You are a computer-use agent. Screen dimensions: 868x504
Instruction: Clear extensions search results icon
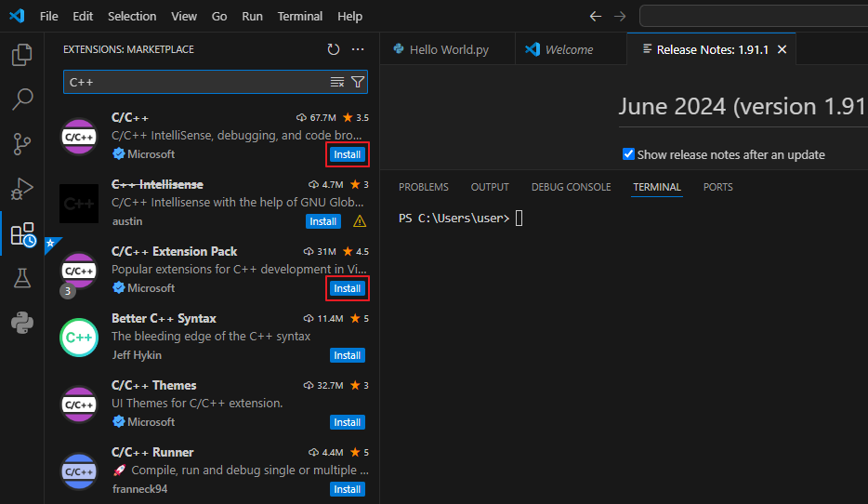(337, 82)
